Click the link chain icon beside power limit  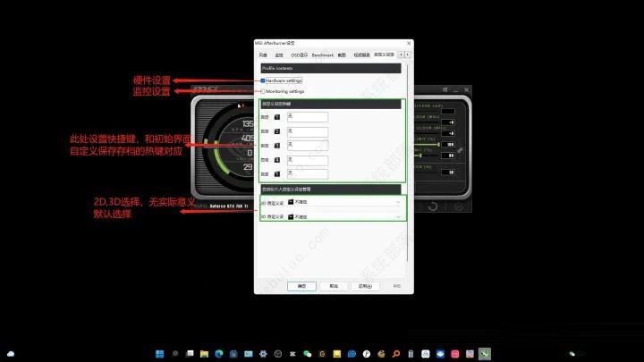460,150
